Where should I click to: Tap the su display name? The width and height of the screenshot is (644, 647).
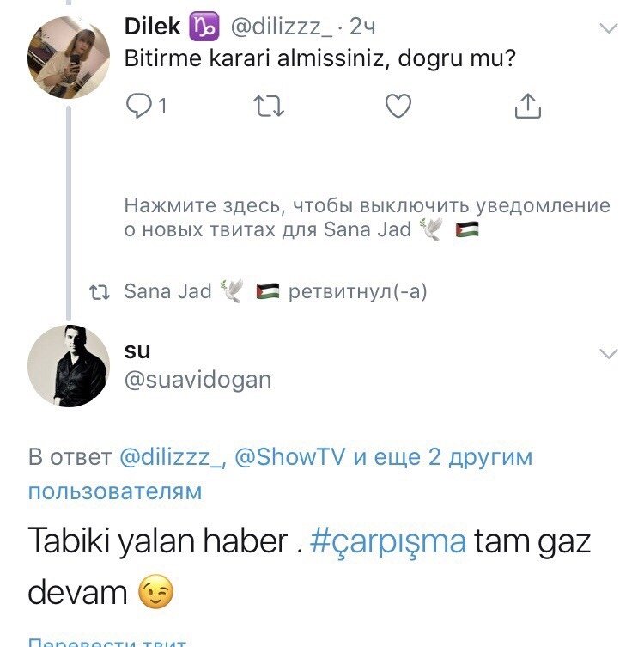[x=137, y=350]
